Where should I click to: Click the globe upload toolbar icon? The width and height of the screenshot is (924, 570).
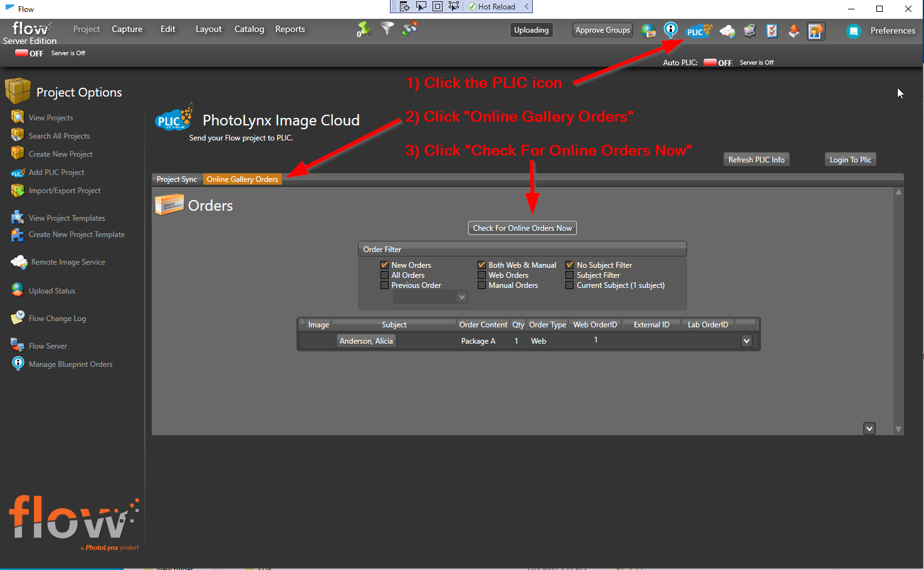[x=649, y=31]
